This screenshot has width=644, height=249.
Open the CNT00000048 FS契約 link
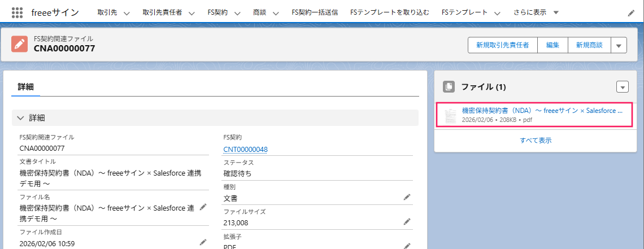tap(246, 149)
